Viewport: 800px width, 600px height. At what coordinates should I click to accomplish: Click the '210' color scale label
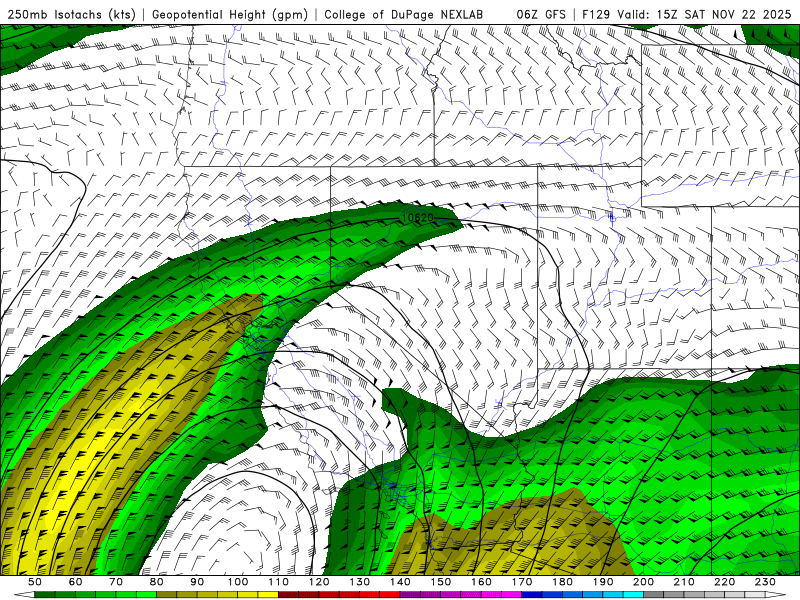[684, 582]
